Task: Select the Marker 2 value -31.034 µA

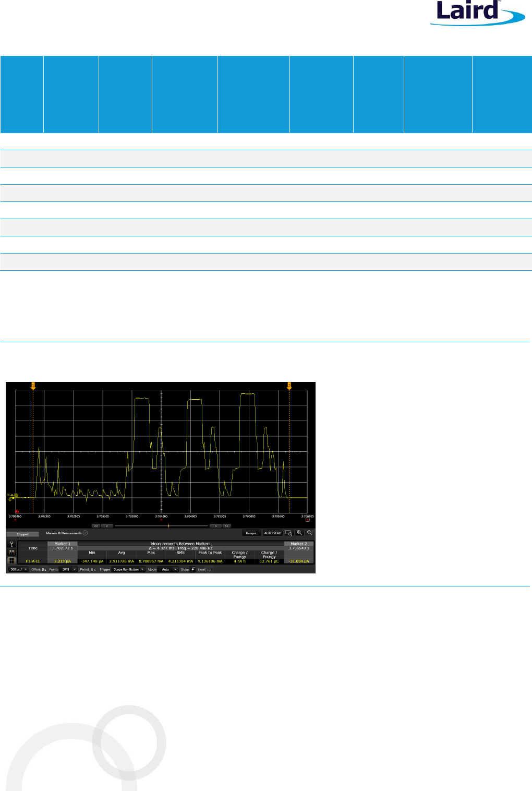Action: point(299,561)
